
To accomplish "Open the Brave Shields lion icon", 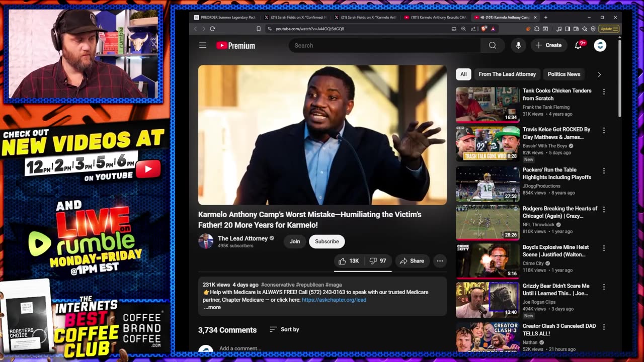I will click(x=484, y=29).
